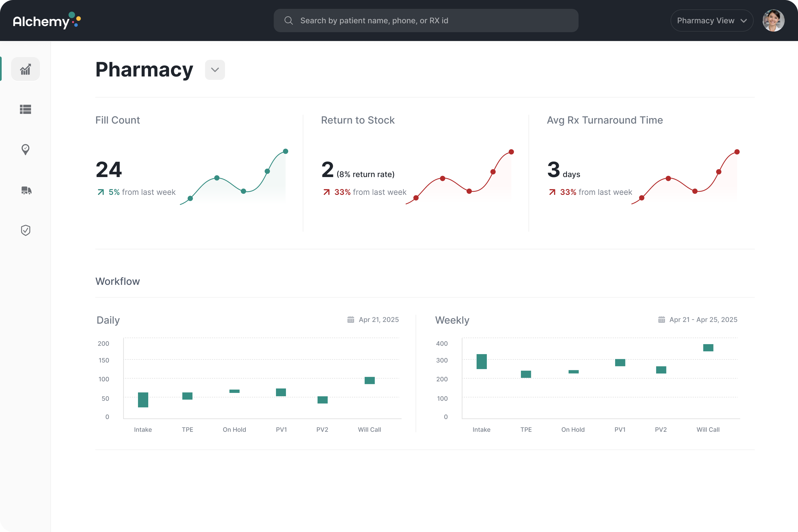Viewport: 798px width, 532px height.
Task: Open the delivery truck sidebar icon
Action: coord(26,190)
